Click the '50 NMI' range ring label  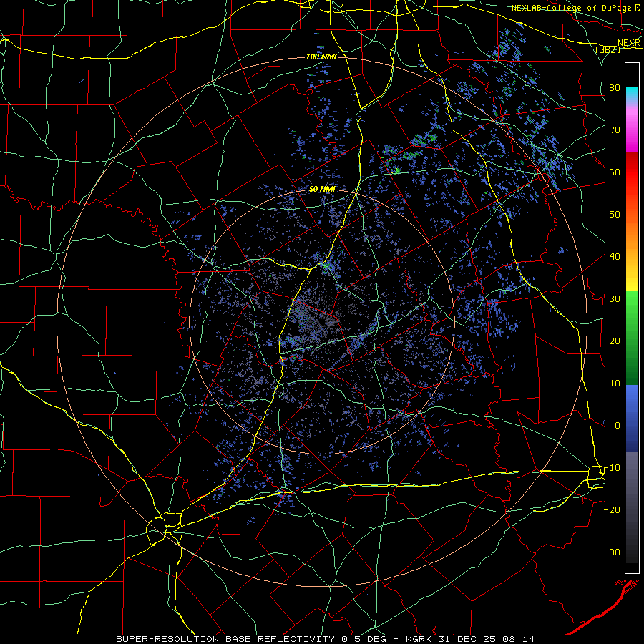(322, 190)
